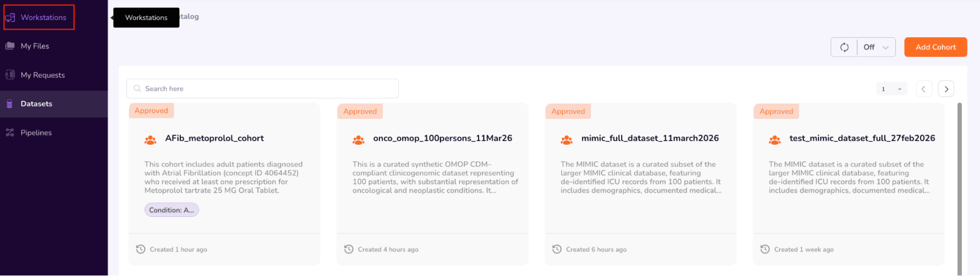Go to the previous page of cohorts
Image resolution: width=980 pixels, height=276 pixels.
924,89
